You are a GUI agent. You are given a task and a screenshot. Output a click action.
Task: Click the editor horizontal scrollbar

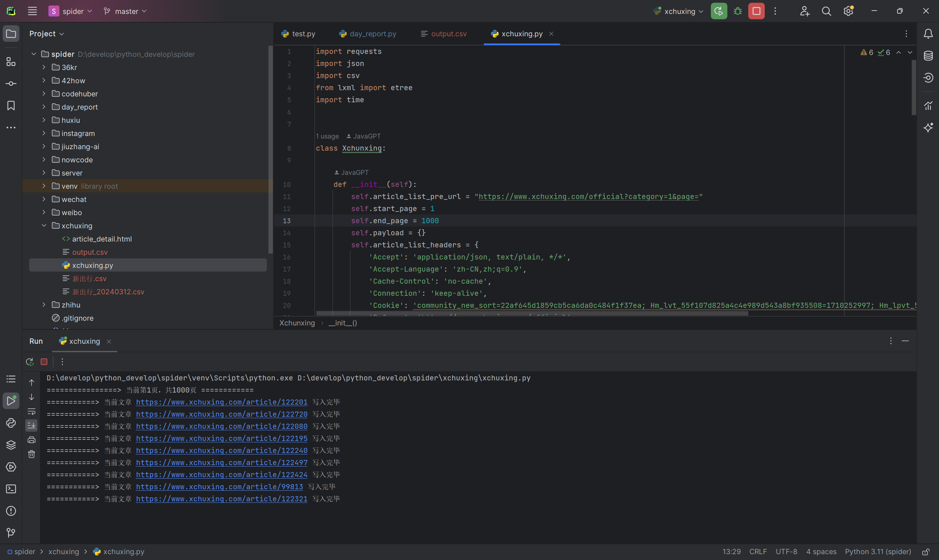[x=531, y=313]
